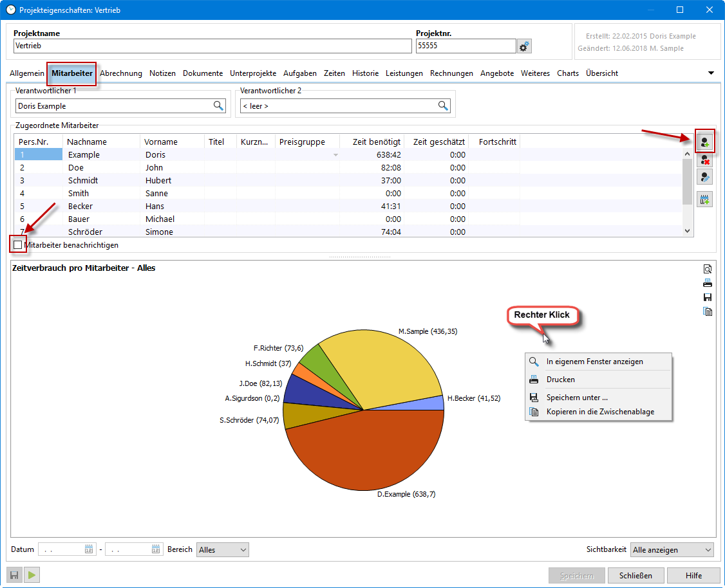
Task: Open the Sichtbarkeit dropdown
Action: 672,550
